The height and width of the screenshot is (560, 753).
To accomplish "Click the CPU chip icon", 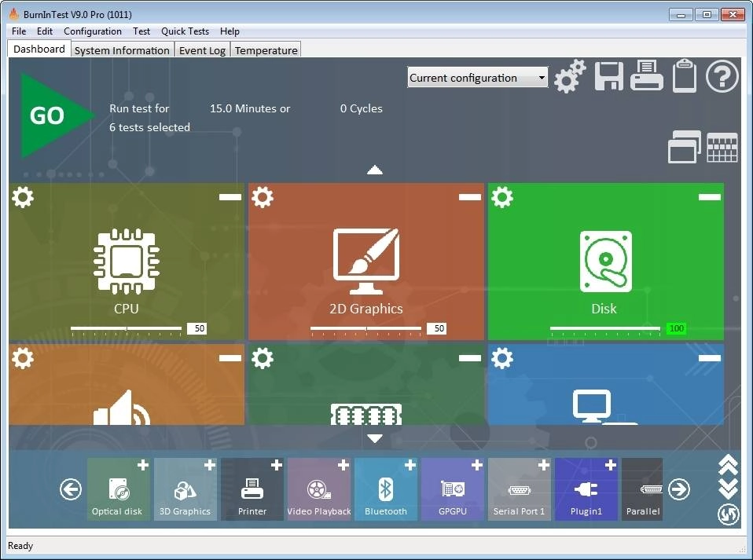I will coord(127,261).
